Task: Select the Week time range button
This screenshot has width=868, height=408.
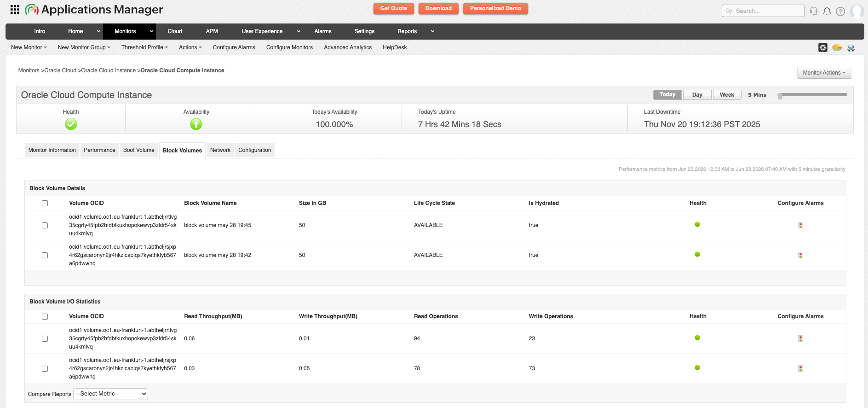Action: (727, 95)
